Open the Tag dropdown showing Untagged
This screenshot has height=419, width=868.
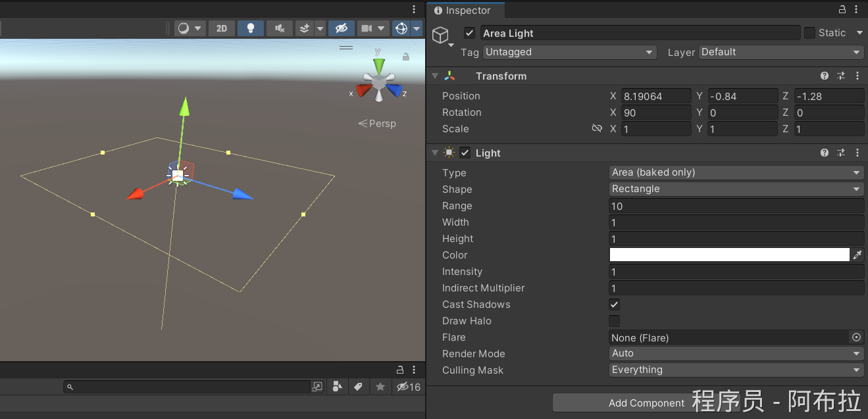tap(569, 52)
